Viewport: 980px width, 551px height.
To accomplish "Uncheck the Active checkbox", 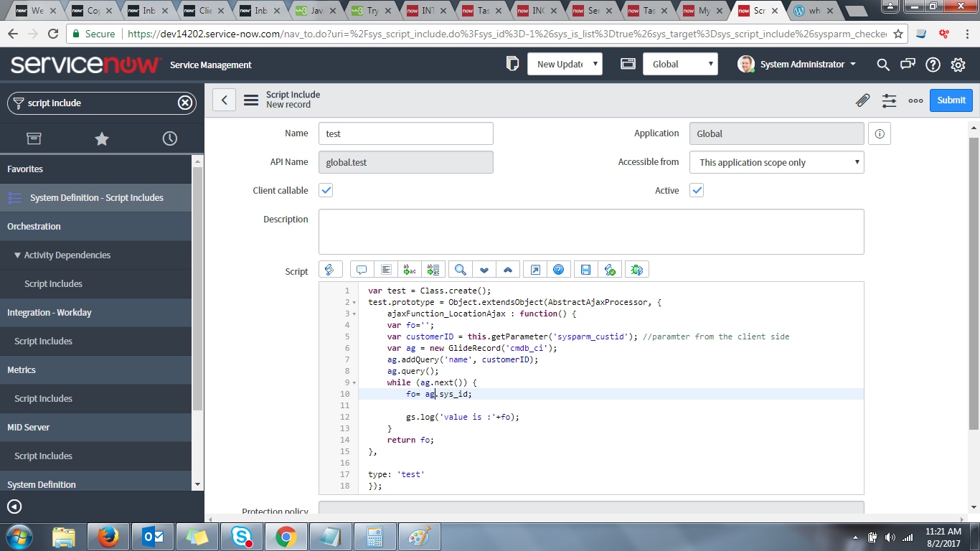I will point(697,190).
